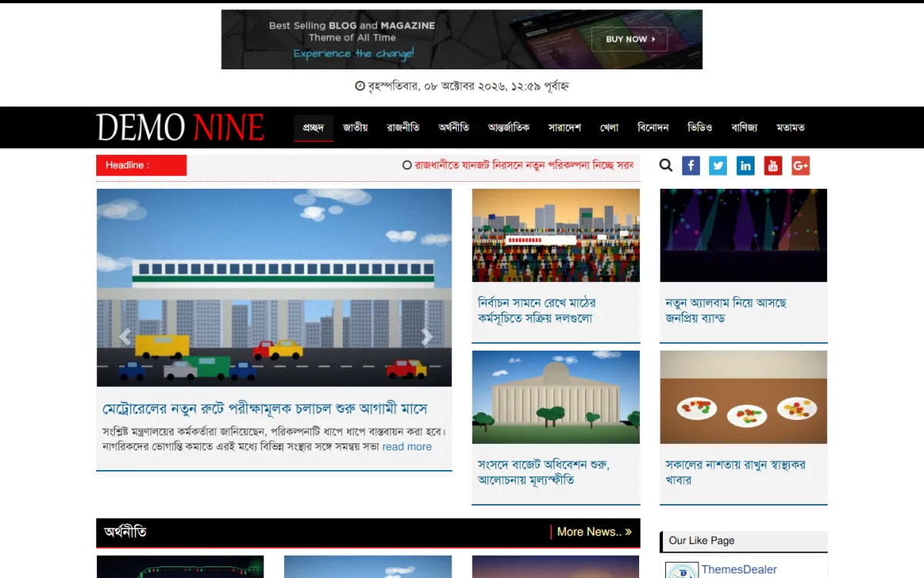Visit the LinkedIn social icon

pyautogui.click(x=745, y=166)
